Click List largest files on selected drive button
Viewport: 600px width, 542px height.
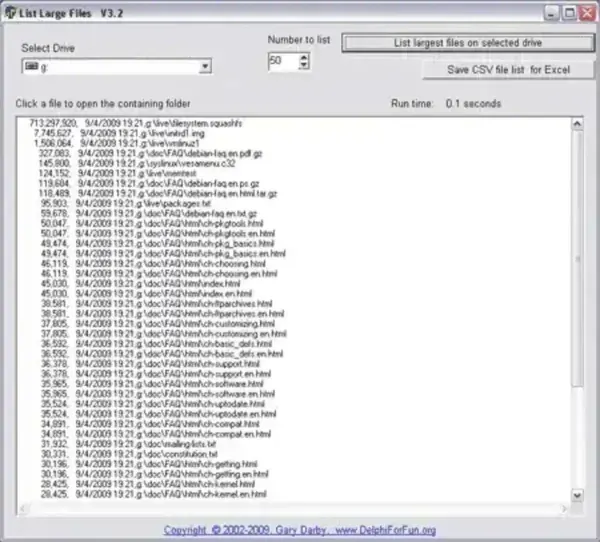pos(468,43)
